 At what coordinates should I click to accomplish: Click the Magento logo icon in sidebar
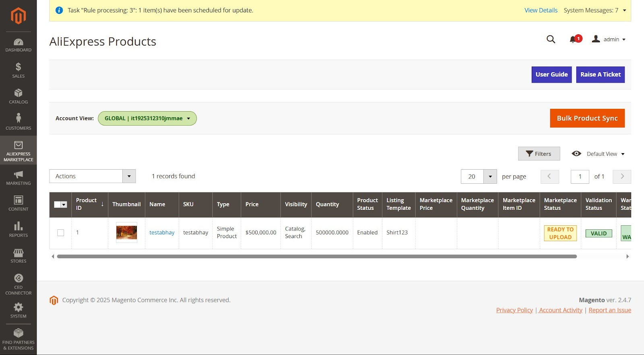[18, 16]
